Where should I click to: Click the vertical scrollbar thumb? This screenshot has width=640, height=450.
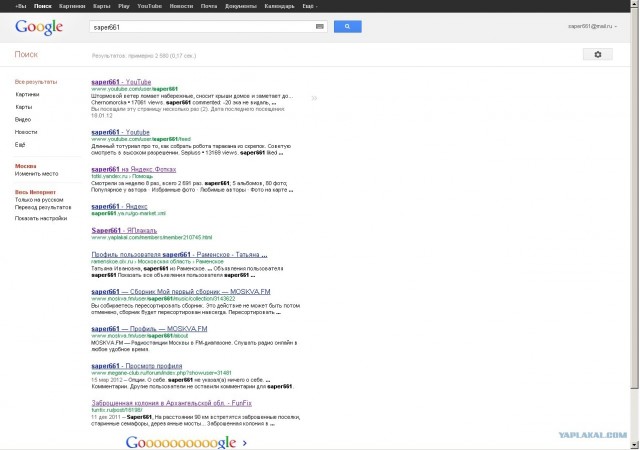635,198
